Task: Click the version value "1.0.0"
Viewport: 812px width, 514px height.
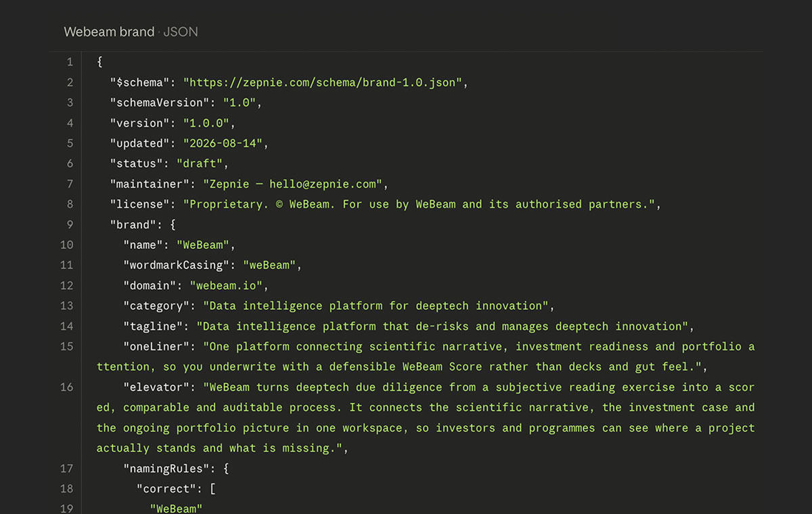Action: point(206,123)
